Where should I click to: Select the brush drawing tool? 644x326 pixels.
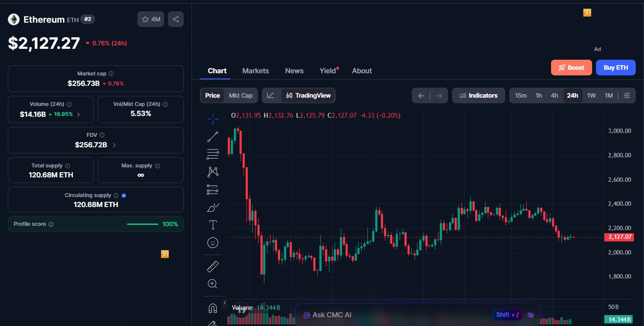pyautogui.click(x=213, y=207)
